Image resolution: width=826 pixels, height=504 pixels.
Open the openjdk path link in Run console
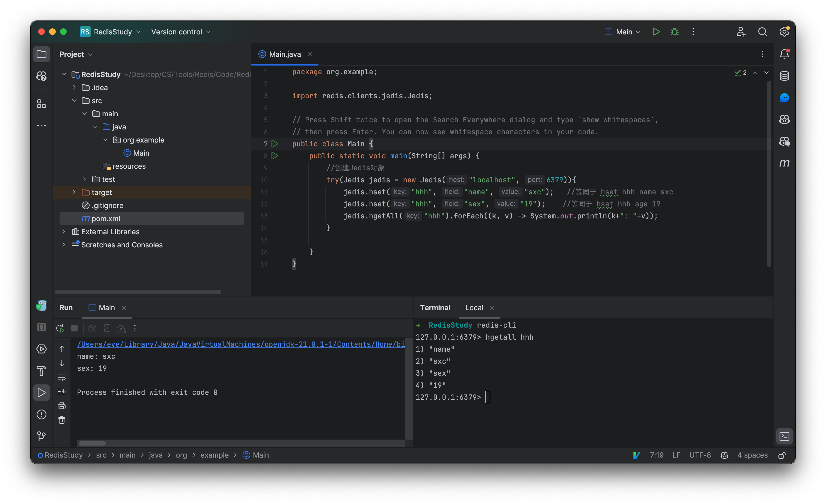[x=241, y=344]
